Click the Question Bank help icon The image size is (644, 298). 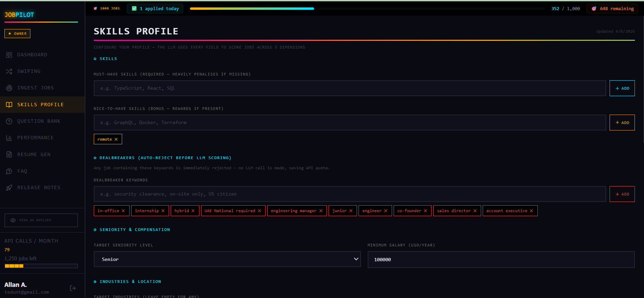coord(9,121)
